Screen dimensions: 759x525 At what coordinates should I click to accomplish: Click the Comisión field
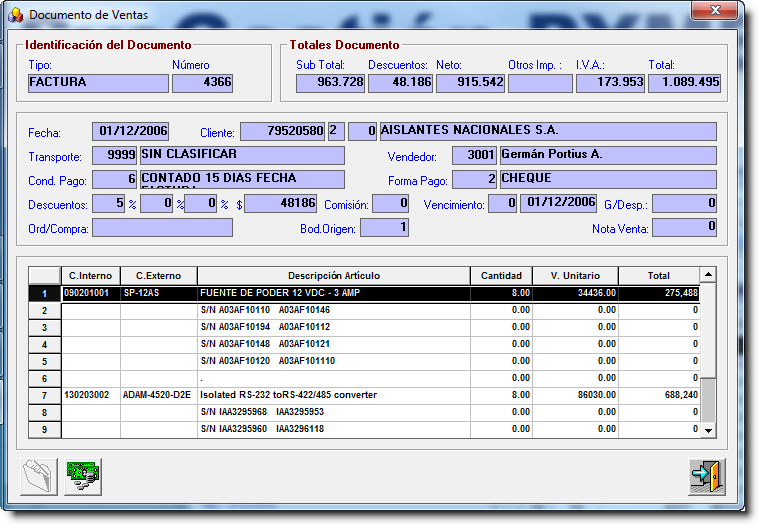(x=390, y=204)
